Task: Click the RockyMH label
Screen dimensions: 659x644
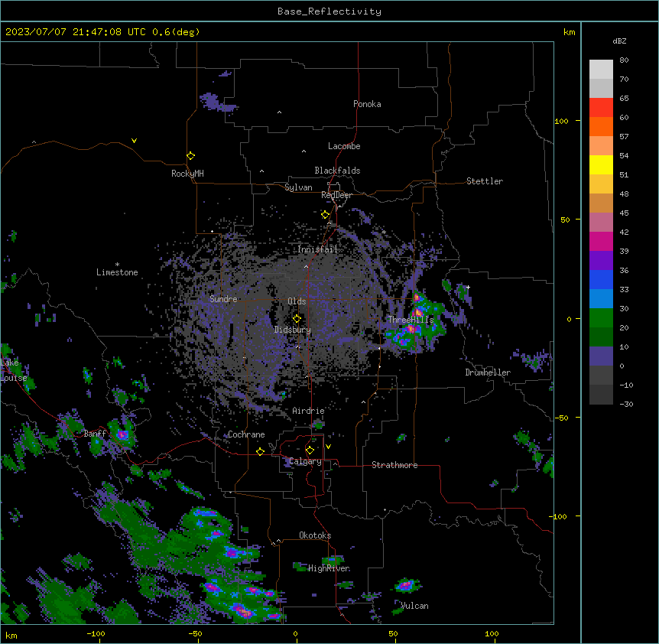Action: click(x=187, y=174)
